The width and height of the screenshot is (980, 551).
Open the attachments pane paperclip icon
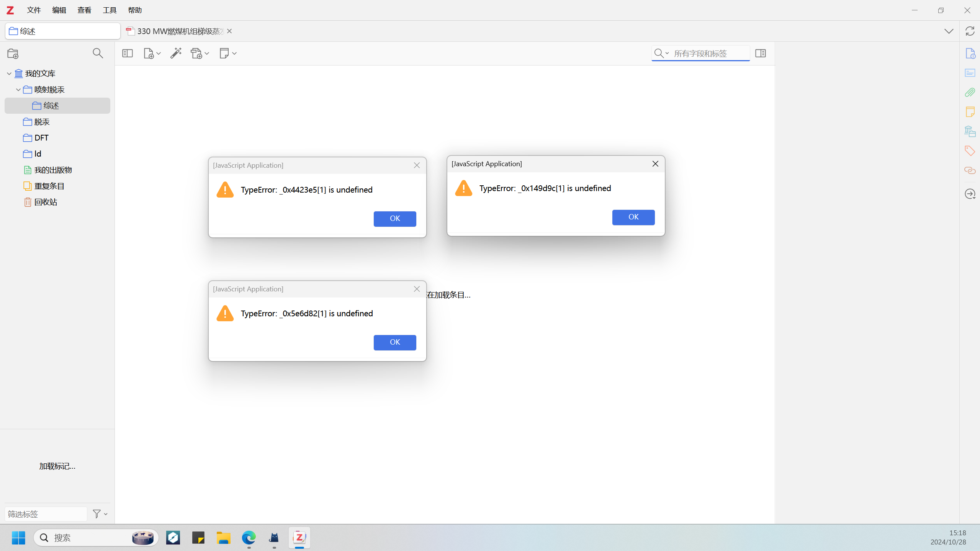970,92
